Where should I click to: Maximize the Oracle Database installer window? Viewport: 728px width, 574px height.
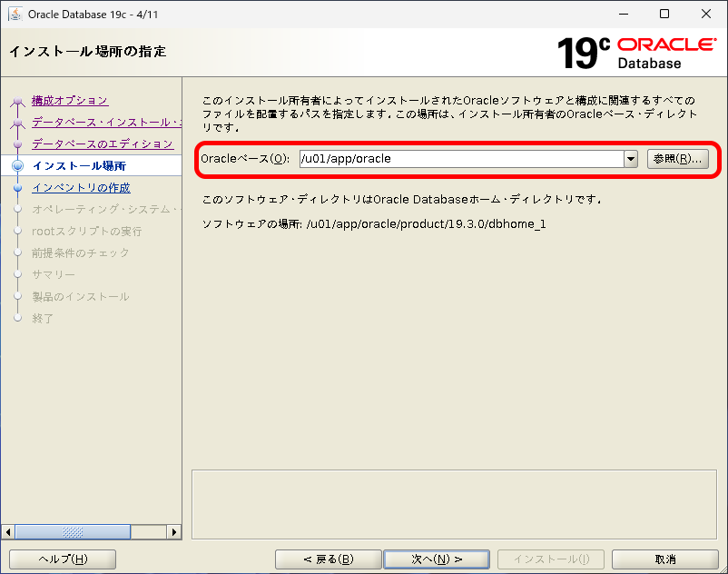tap(664, 14)
